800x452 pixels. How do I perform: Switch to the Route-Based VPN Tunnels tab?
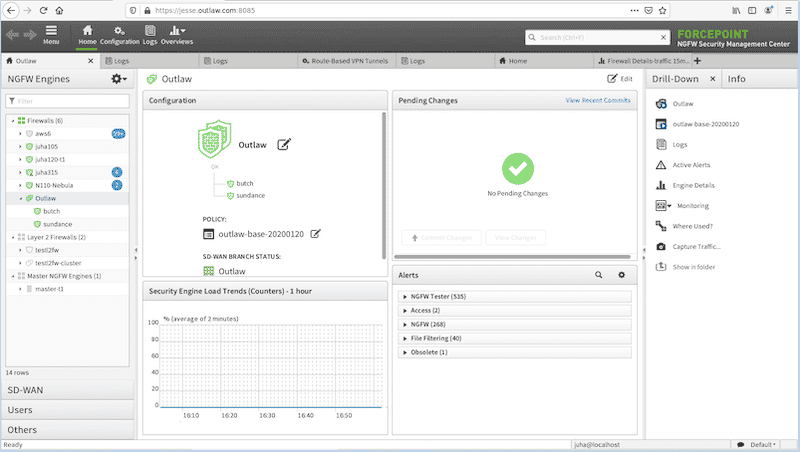coord(345,61)
